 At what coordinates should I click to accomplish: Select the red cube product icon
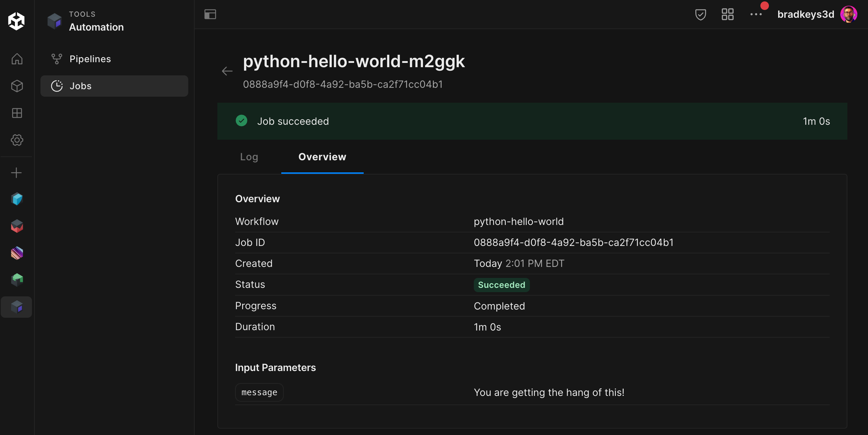click(17, 226)
